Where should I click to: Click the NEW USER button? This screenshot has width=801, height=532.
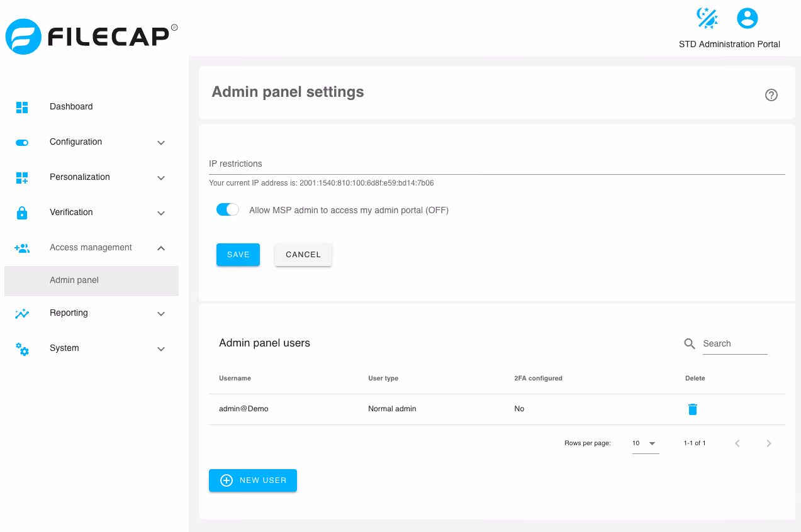pos(253,480)
